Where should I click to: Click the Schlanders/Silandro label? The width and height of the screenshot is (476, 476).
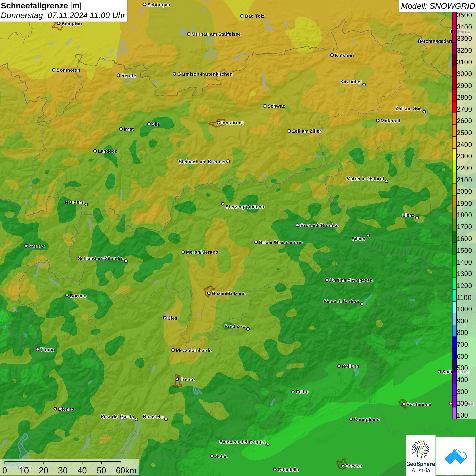point(101,258)
